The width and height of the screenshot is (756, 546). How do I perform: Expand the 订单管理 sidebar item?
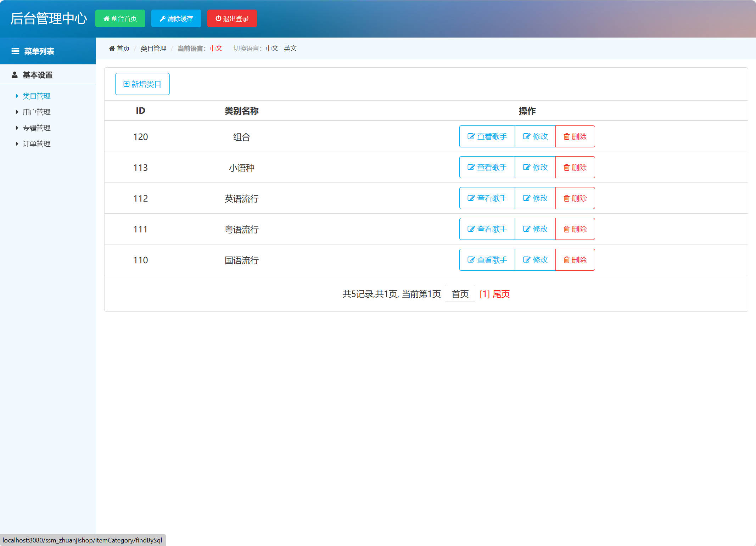(x=36, y=143)
